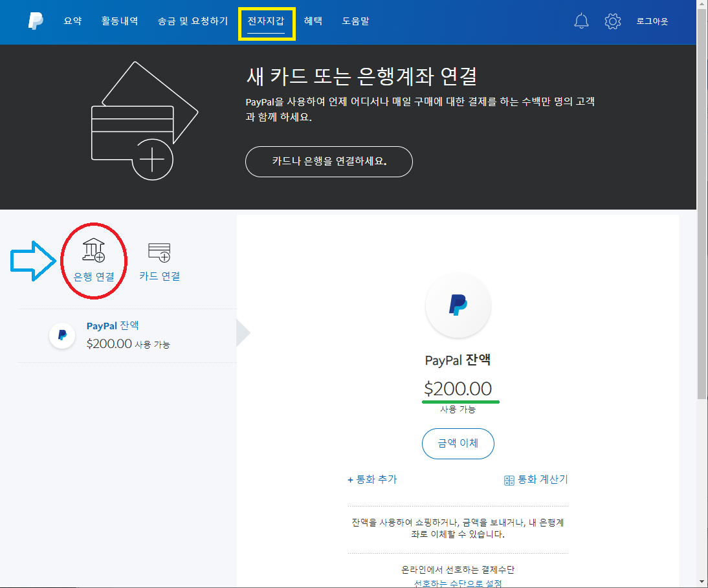The width and height of the screenshot is (708, 588).
Task: Click the 카드나 은행을 연결하세요 button
Action: (x=329, y=162)
